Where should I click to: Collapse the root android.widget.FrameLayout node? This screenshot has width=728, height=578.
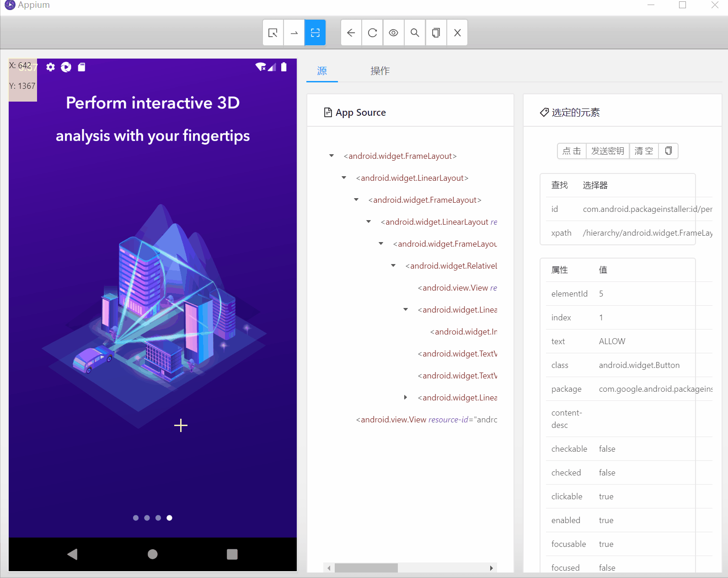click(x=332, y=156)
